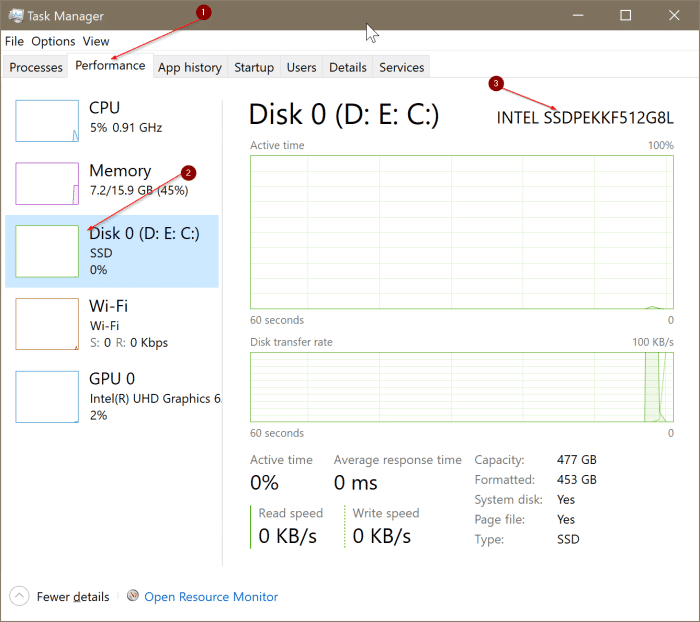The image size is (700, 622).
Task: Click the Task Manager app icon in title bar
Action: pos(16,16)
